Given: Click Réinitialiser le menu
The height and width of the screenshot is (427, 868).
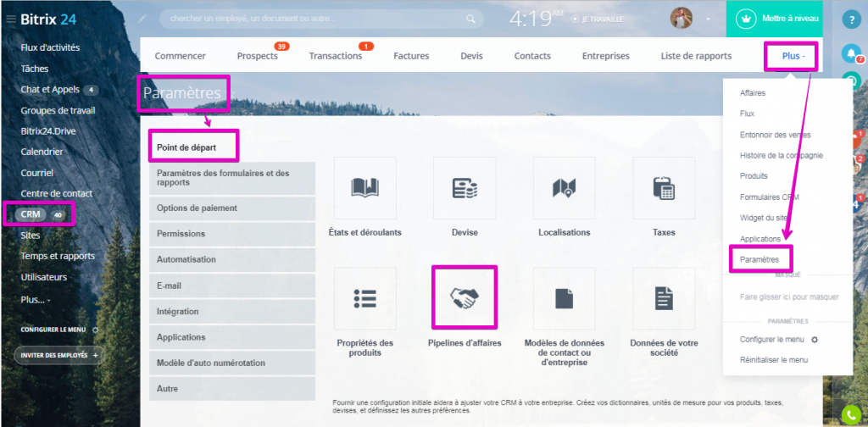Looking at the screenshot, I should (774, 360).
